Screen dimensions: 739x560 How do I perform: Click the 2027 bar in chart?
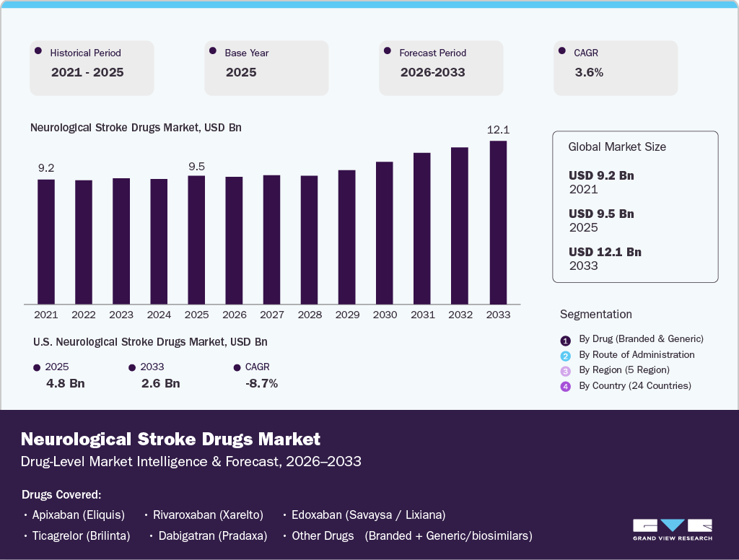[272, 240]
